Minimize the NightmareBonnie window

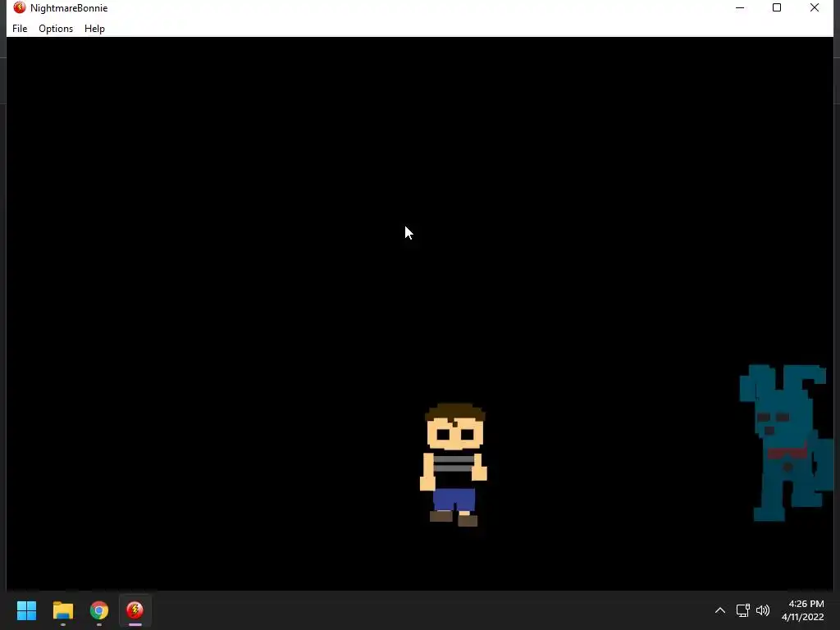click(740, 7)
